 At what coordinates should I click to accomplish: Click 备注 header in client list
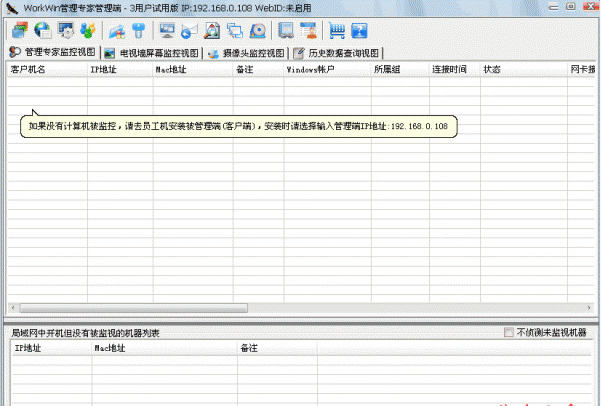click(258, 69)
